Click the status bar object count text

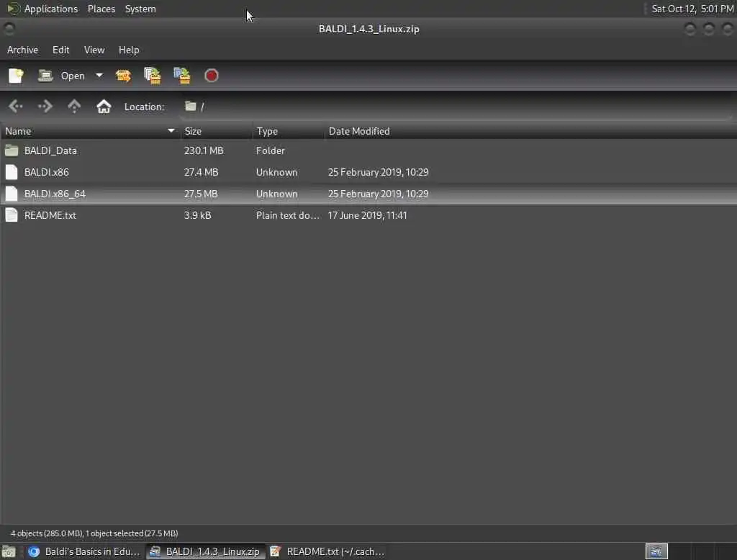click(x=94, y=533)
